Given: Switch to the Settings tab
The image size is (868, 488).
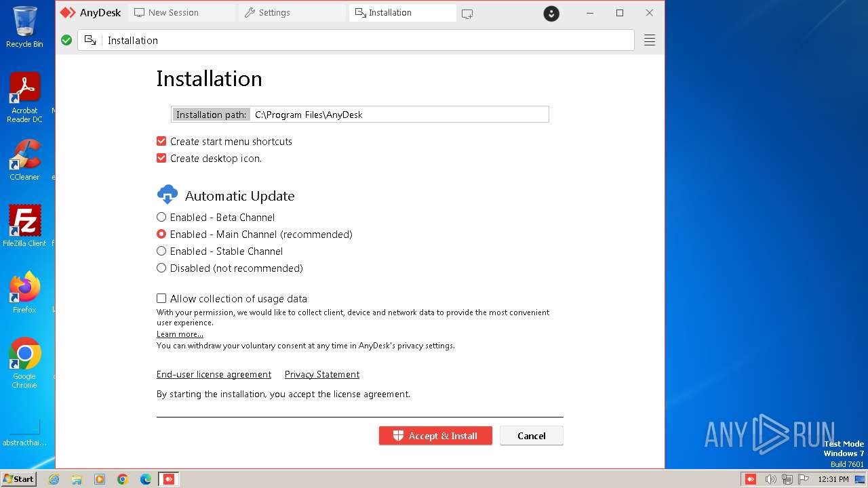Looking at the screenshot, I should coord(292,13).
